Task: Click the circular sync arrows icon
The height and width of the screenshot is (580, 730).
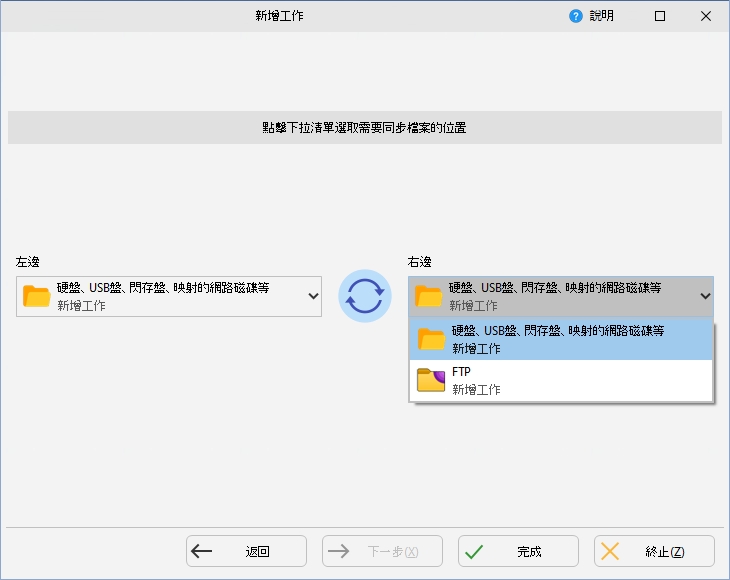Action: [365, 296]
